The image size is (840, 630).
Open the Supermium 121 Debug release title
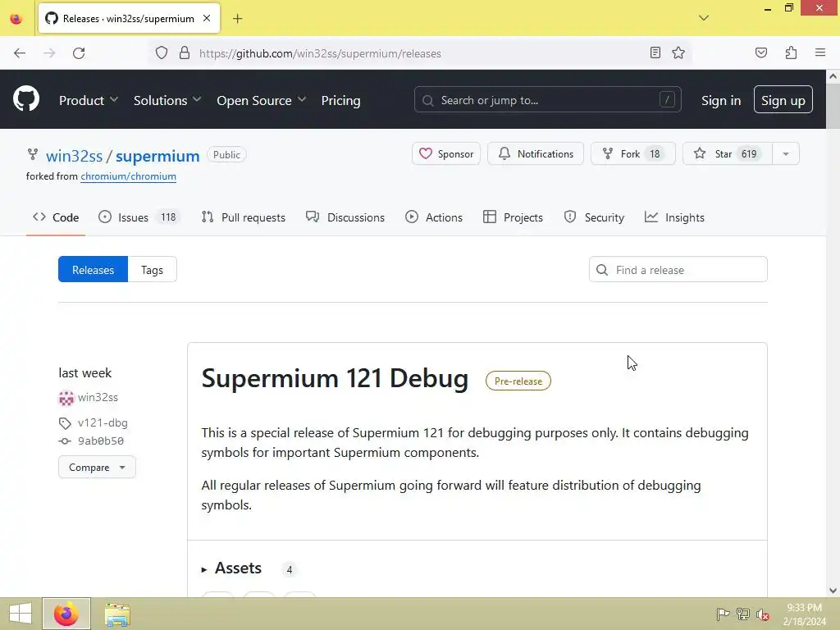tap(335, 378)
